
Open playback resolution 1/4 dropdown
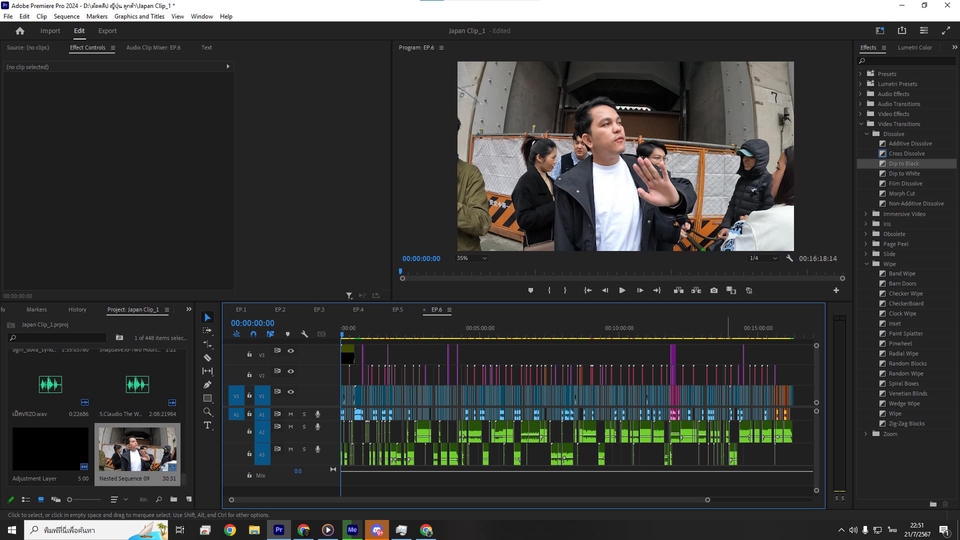(764, 258)
